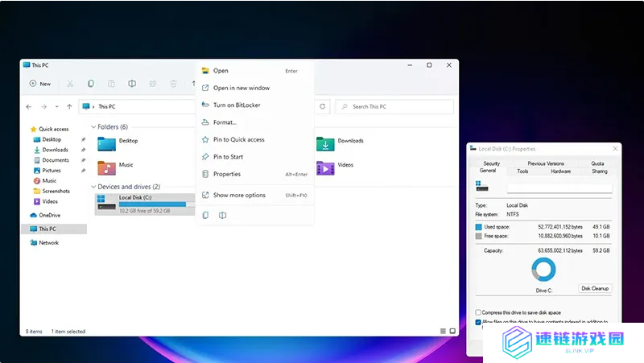Open the recent locations dropdown arrow
Image resolution: width=644 pixels, height=363 pixels.
pos(56,107)
